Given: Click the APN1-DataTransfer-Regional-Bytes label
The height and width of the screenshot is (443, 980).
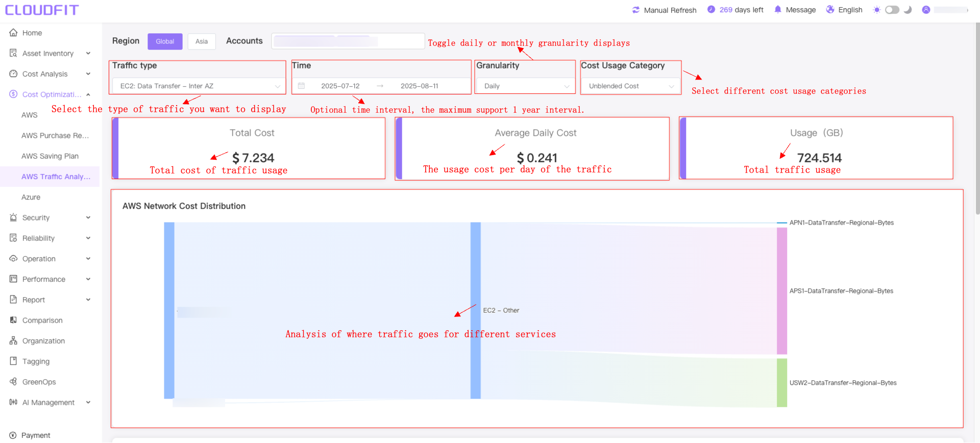Looking at the screenshot, I should pos(842,223).
